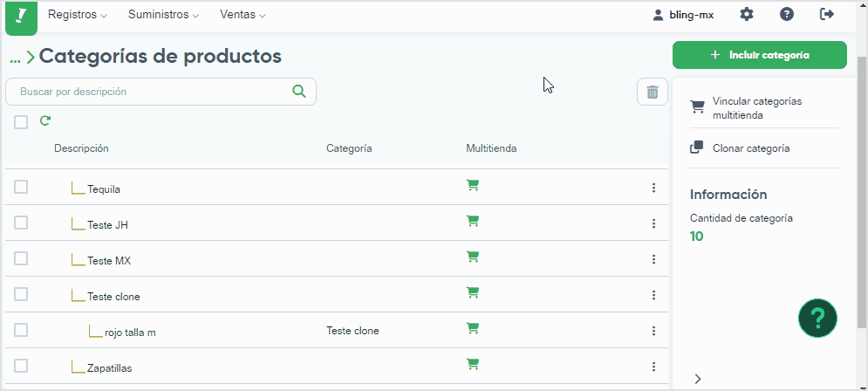Click the Categoría column header

(x=349, y=148)
